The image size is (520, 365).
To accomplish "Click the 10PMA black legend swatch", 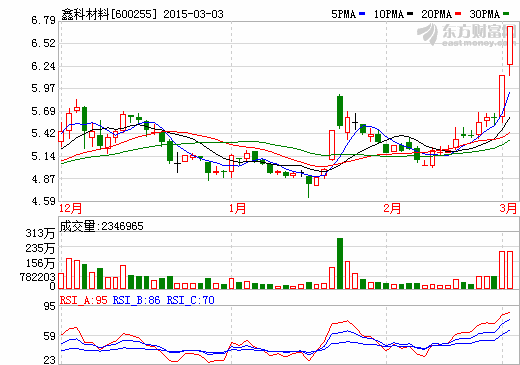I will pyautogui.click(x=410, y=14).
